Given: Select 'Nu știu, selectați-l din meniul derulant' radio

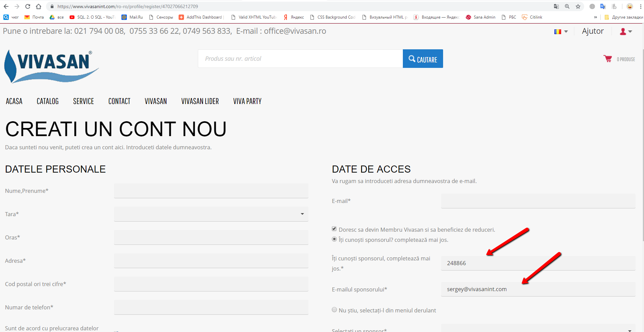Looking at the screenshot, I should 334,309.
